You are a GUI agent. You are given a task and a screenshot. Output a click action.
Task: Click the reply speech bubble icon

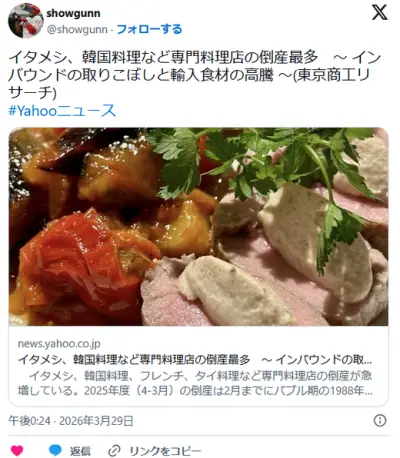[55, 450]
